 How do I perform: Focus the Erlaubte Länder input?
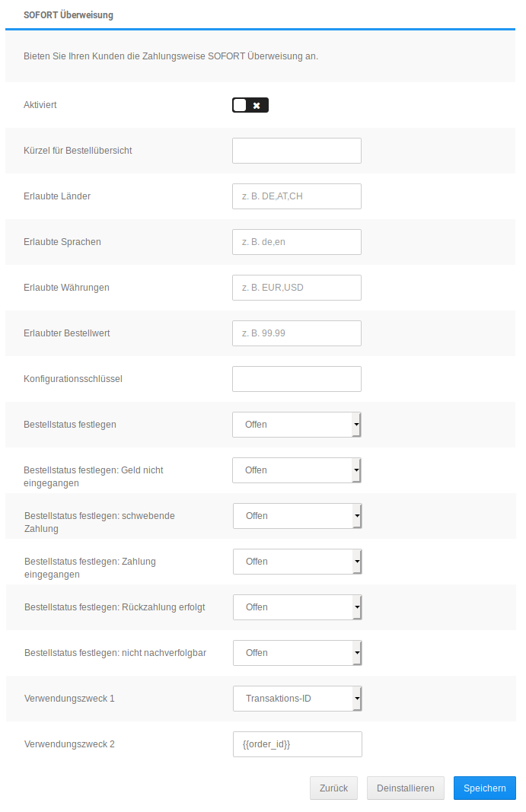pyautogui.click(x=296, y=196)
